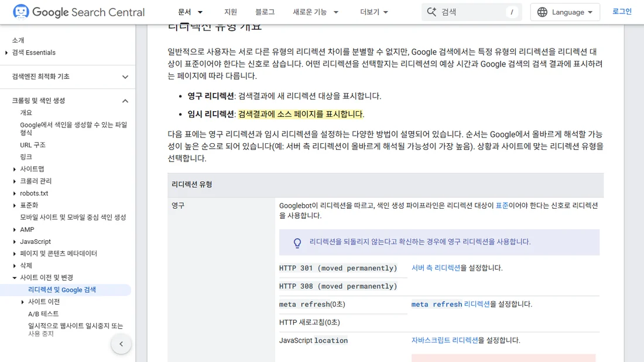Image resolution: width=644 pixels, height=362 pixels.
Task: Open the 블로그 menu item
Action: 265,12
